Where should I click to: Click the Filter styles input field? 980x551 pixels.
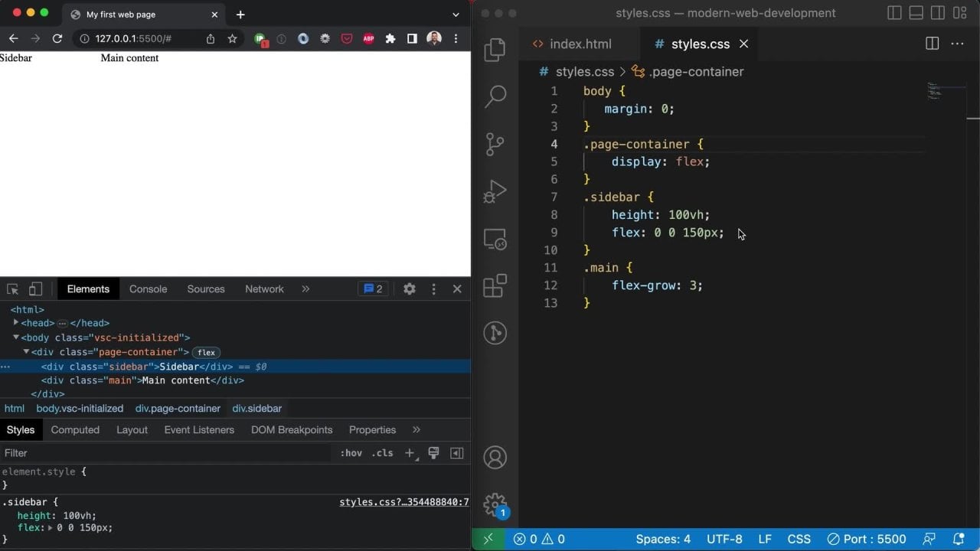(165, 453)
